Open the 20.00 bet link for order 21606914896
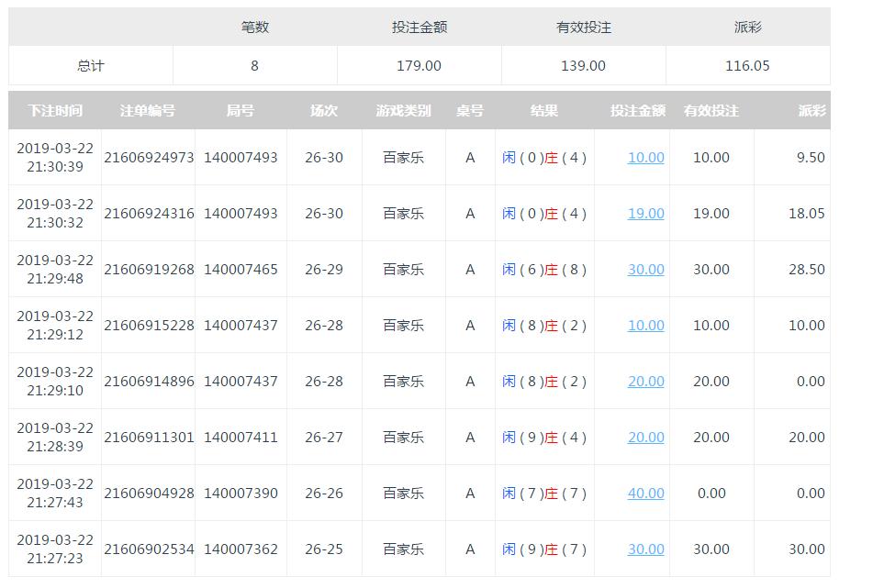This screenshot has height=588, width=873. click(646, 382)
